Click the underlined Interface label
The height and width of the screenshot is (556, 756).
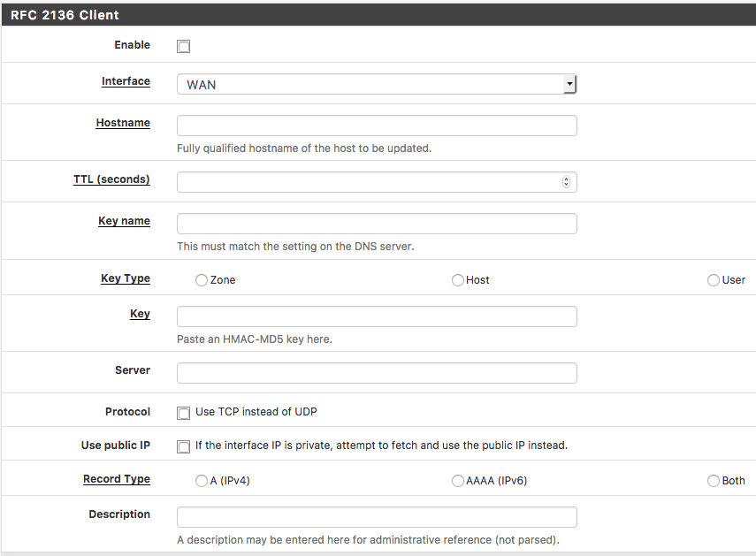click(x=126, y=81)
